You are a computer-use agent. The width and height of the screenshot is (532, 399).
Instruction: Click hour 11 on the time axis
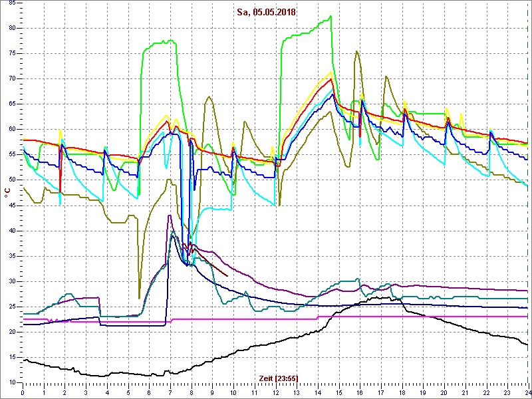[255, 392]
